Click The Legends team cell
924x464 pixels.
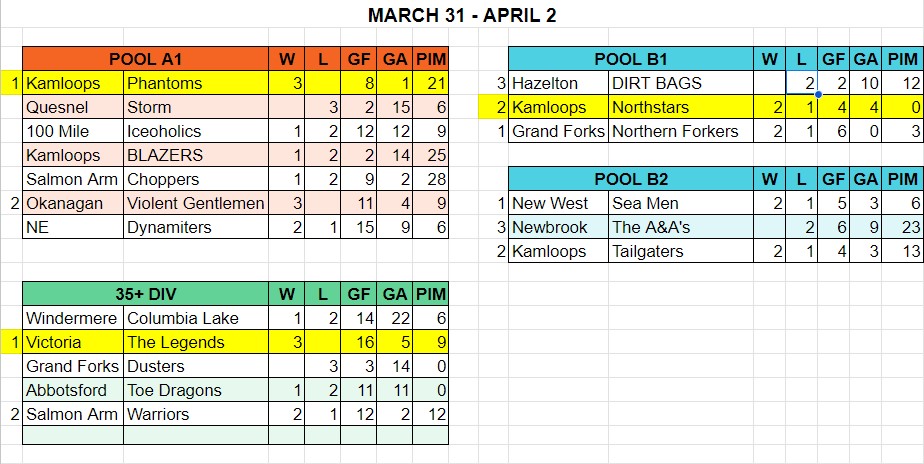[196, 342]
